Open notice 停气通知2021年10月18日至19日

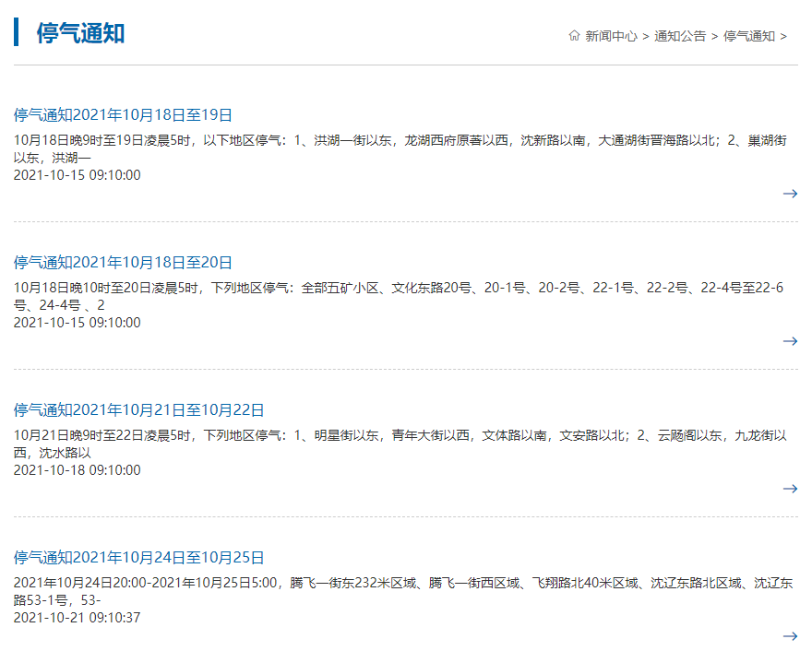click(123, 114)
